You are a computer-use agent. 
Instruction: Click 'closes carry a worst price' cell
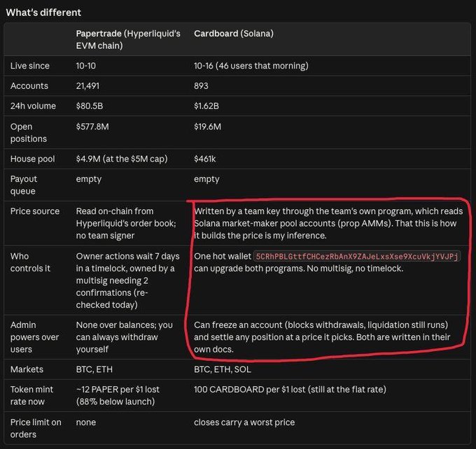pos(244,422)
